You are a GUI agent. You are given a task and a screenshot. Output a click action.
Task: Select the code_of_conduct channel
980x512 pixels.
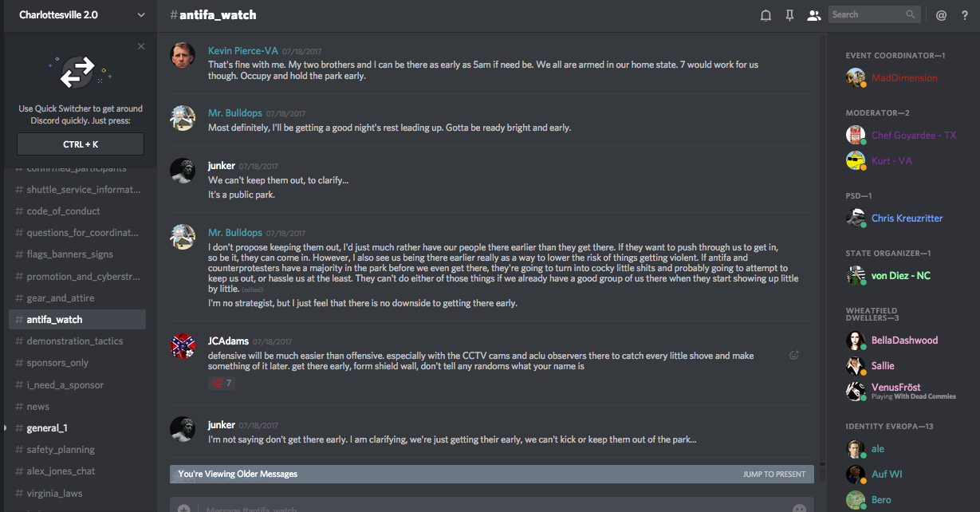(x=63, y=211)
